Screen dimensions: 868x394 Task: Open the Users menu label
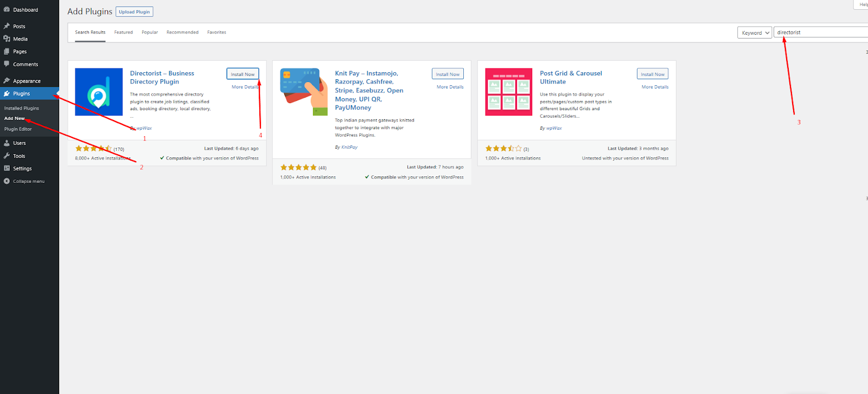click(x=20, y=143)
